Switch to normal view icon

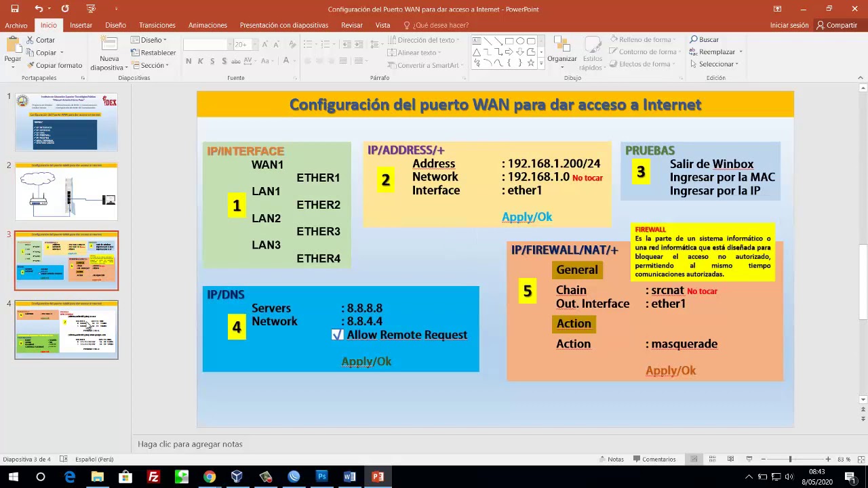point(694,460)
